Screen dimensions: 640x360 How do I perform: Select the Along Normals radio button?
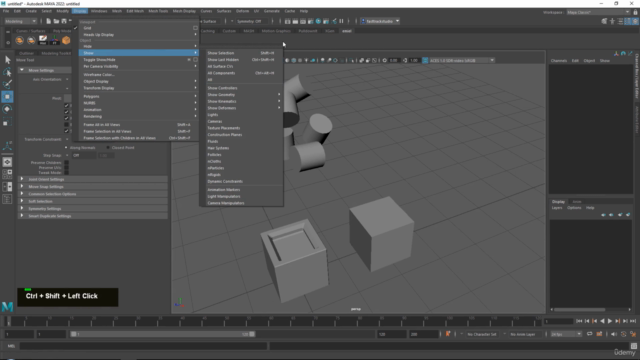(66, 148)
